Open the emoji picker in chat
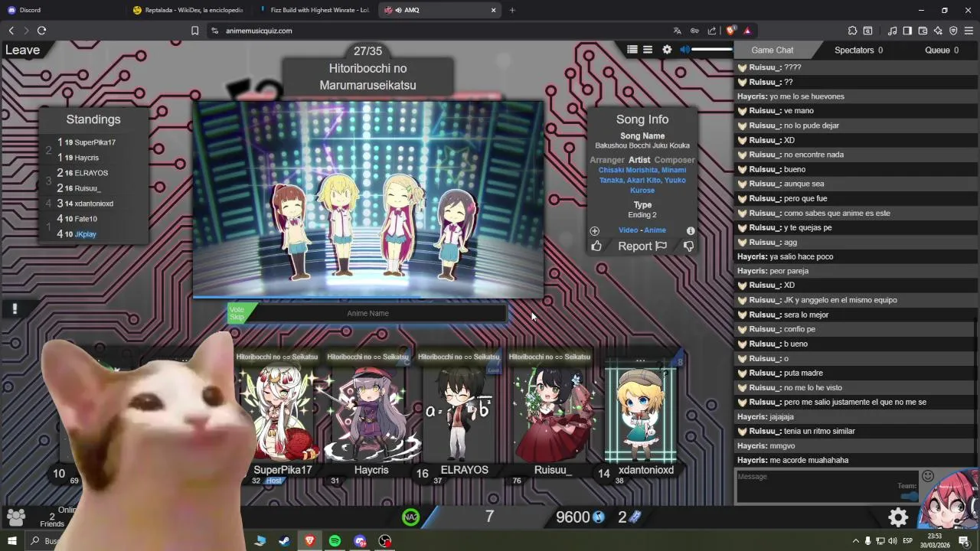The width and height of the screenshot is (980, 551). click(928, 476)
